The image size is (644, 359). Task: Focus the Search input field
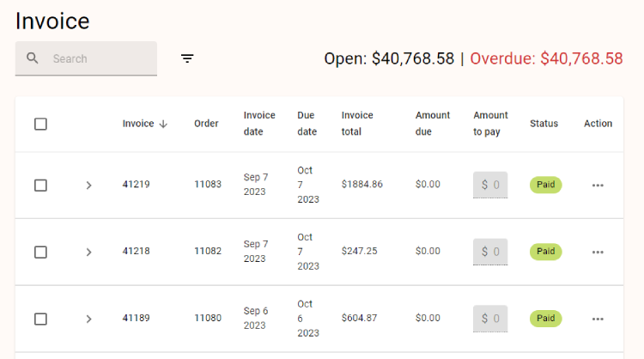99,58
